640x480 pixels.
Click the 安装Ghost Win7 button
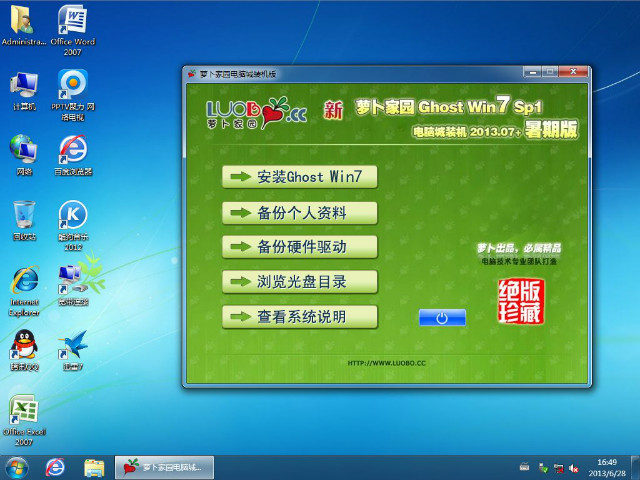point(300,177)
